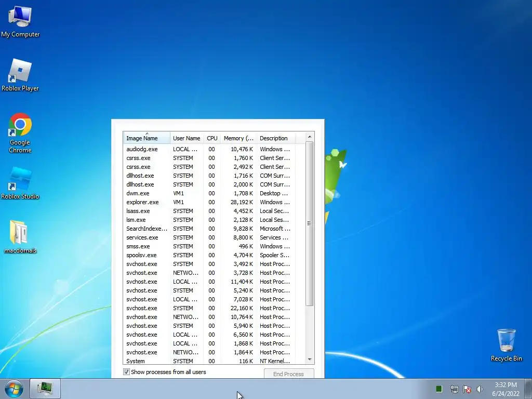Viewport: 532px width, 399px height.
Task: Click the 28,192 K memory value
Action: coord(242,202)
